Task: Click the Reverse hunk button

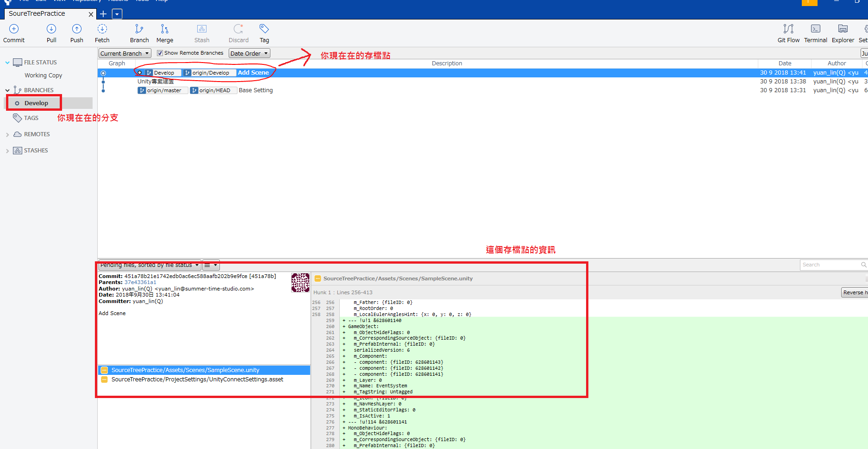Action: click(x=855, y=292)
